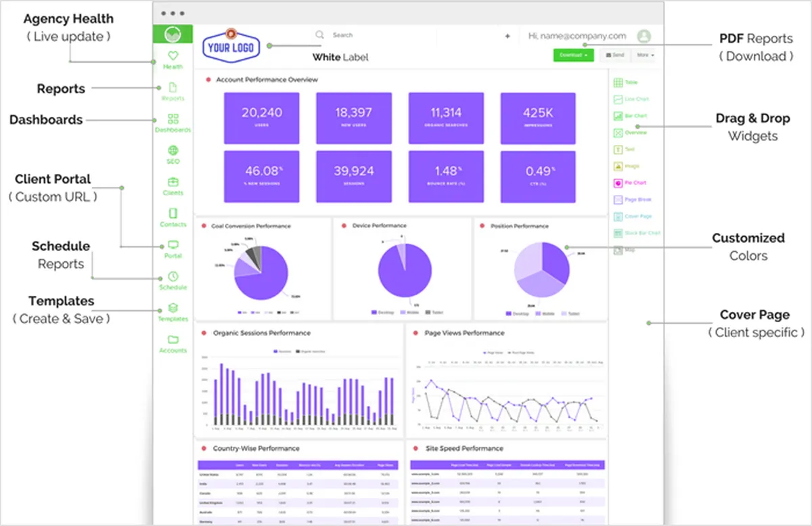The width and height of the screenshot is (812, 526).
Task: Select the Table widget
Action: pos(626,83)
